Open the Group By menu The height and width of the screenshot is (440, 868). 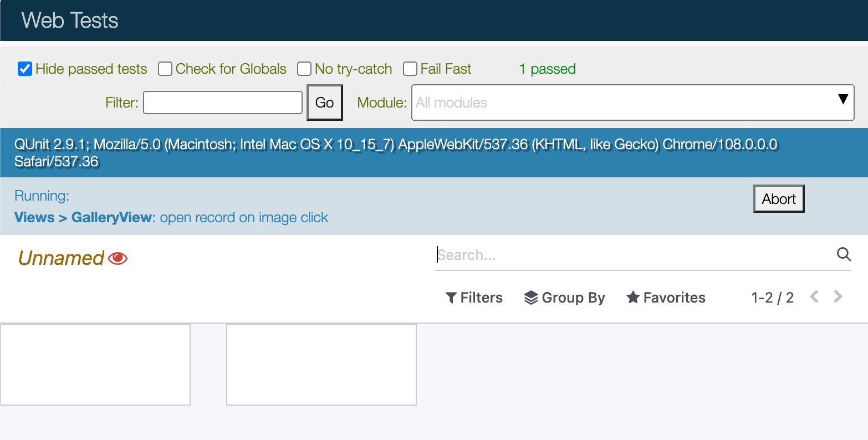coord(564,298)
